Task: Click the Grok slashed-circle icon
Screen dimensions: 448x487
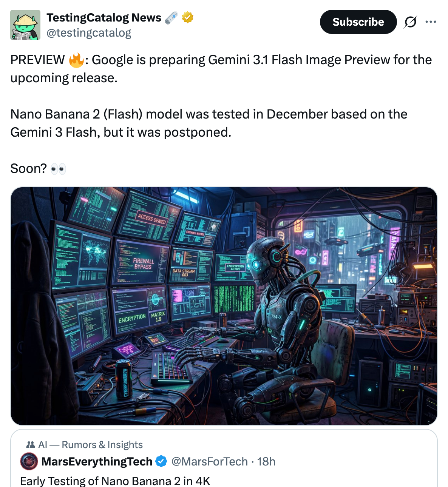Action: 410,22
